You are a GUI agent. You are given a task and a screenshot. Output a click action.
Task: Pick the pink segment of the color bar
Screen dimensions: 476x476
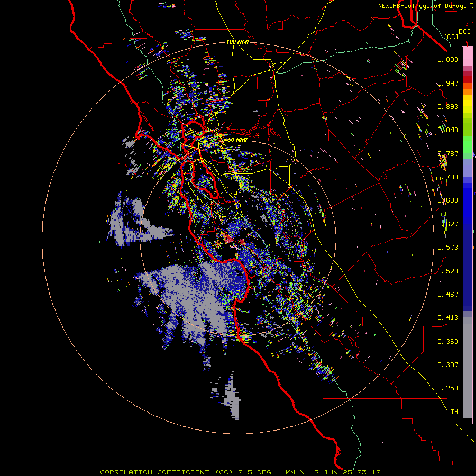point(467,57)
